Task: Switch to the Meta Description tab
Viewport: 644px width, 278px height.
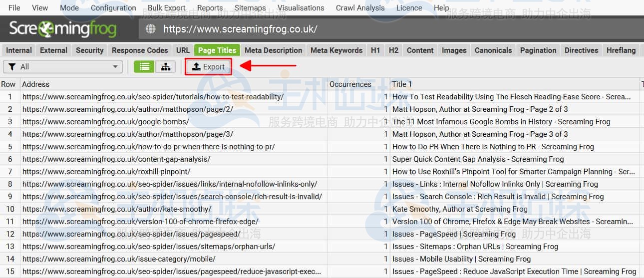Action: pos(273,50)
